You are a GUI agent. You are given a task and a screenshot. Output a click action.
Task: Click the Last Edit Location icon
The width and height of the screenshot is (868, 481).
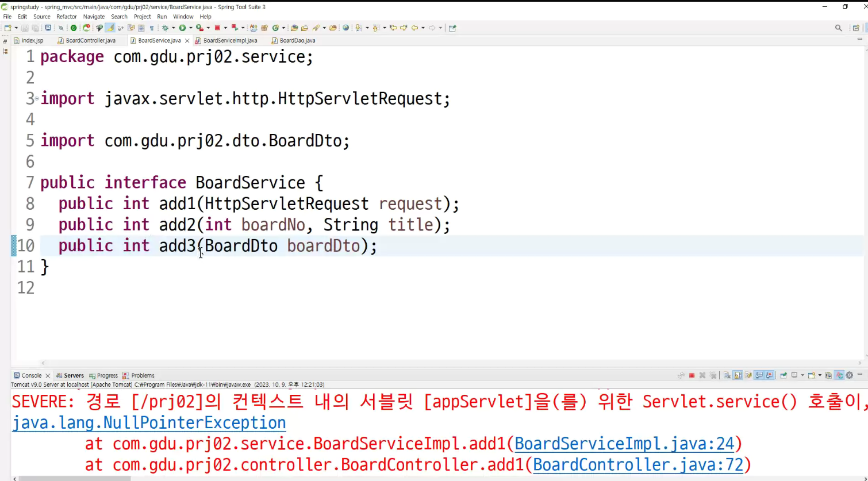tap(393, 28)
